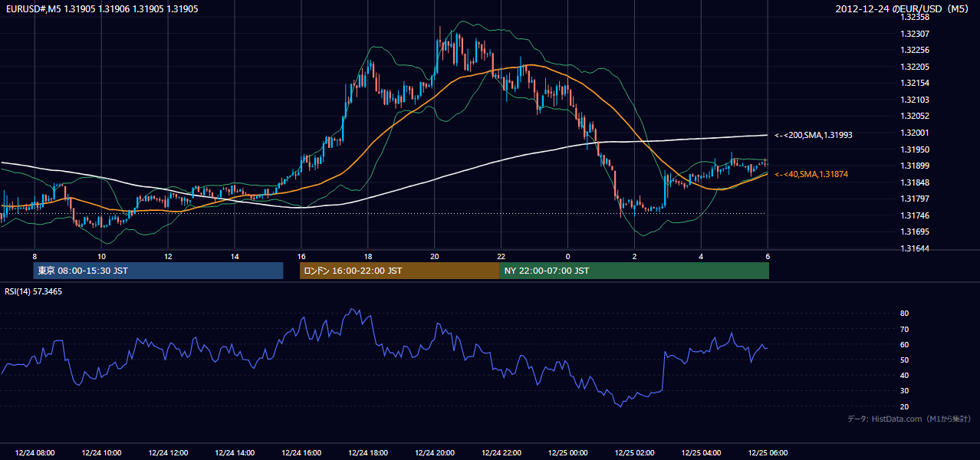980x460 pixels.
Task: Click the 12/25 02:00 date axis label
Action: coord(634,452)
